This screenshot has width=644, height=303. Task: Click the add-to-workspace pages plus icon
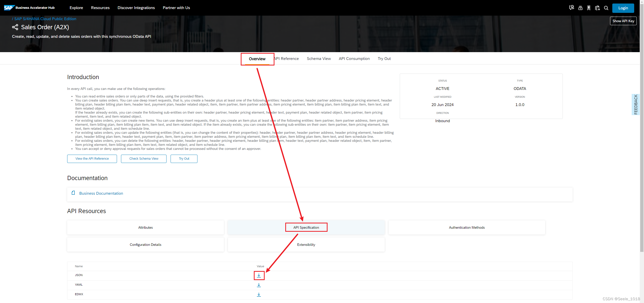[x=597, y=8]
